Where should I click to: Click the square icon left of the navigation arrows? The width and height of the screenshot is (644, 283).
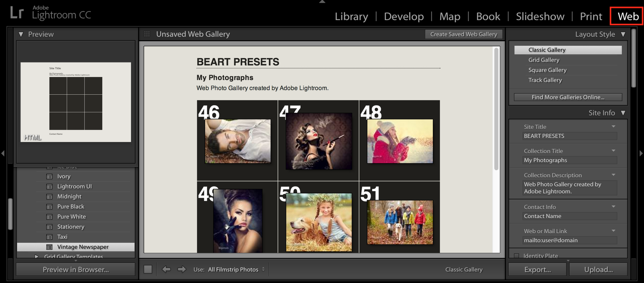point(148,269)
